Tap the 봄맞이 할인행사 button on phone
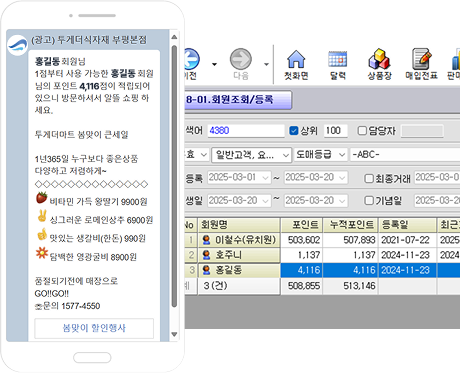Image resolution: width=460 pixels, height=373 pixels. (94, 328)
